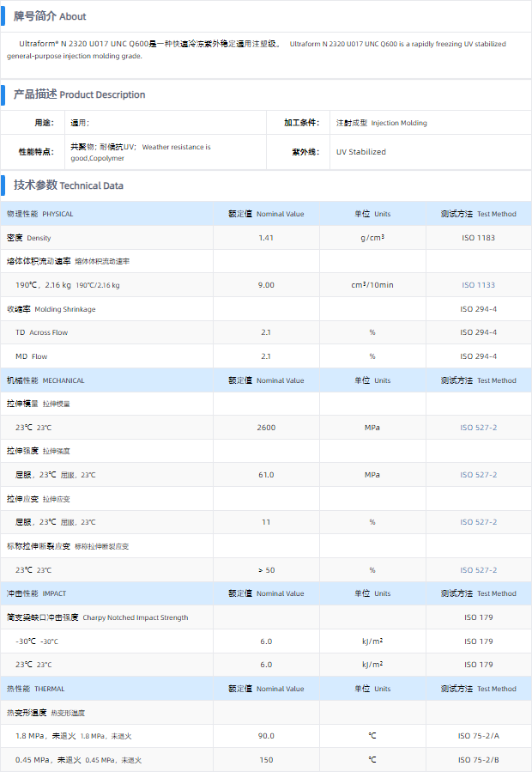Click the Weather resistance is good, Copolymer text
The image size is (532, 772).
tap(141, 153)
